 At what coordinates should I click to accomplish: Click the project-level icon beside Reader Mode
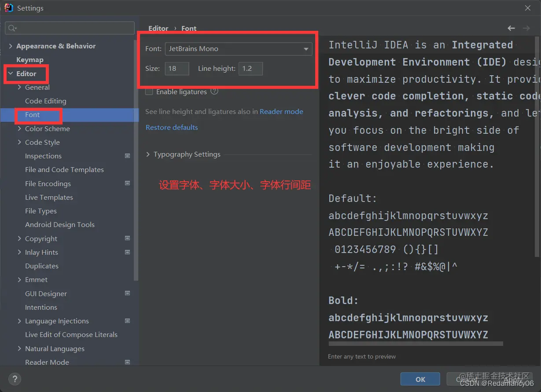(x=128, y=362)
